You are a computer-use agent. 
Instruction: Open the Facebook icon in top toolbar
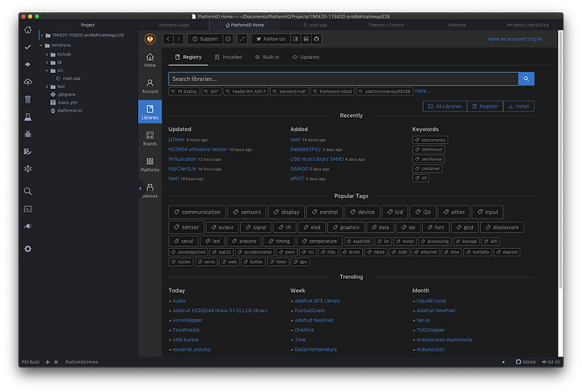pyautogui.click(x=296, y=39)
